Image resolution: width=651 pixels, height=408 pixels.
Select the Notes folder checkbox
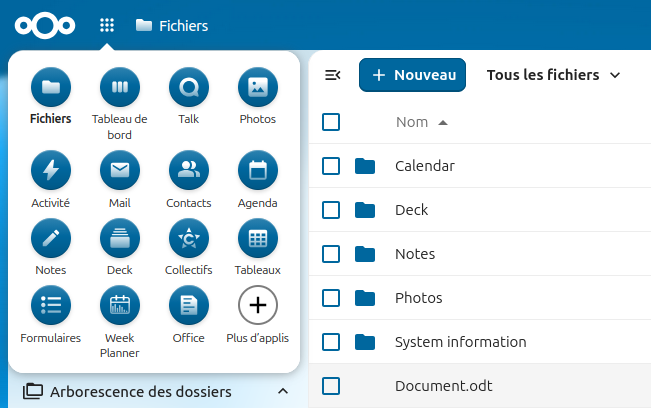331,254
